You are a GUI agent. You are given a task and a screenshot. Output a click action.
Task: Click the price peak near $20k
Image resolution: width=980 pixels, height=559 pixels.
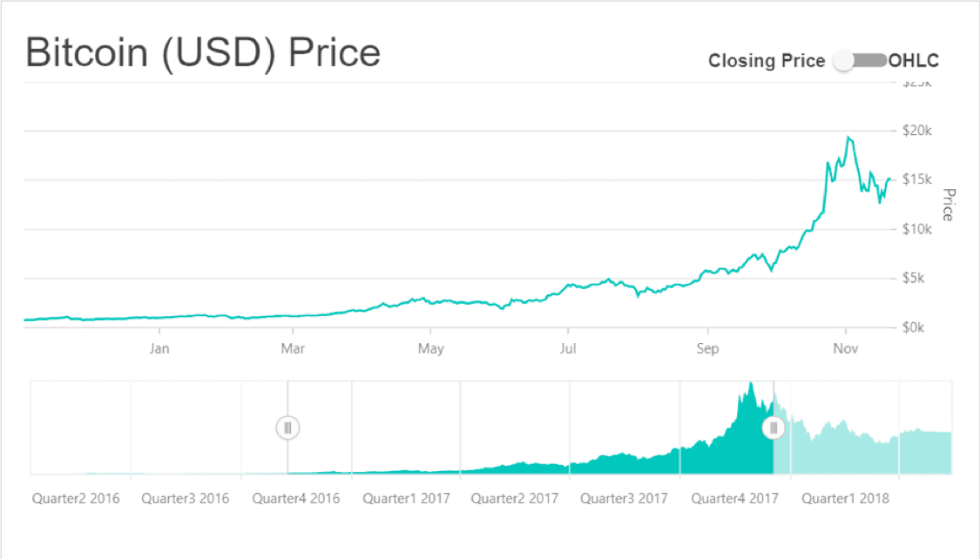coord(848,137)
